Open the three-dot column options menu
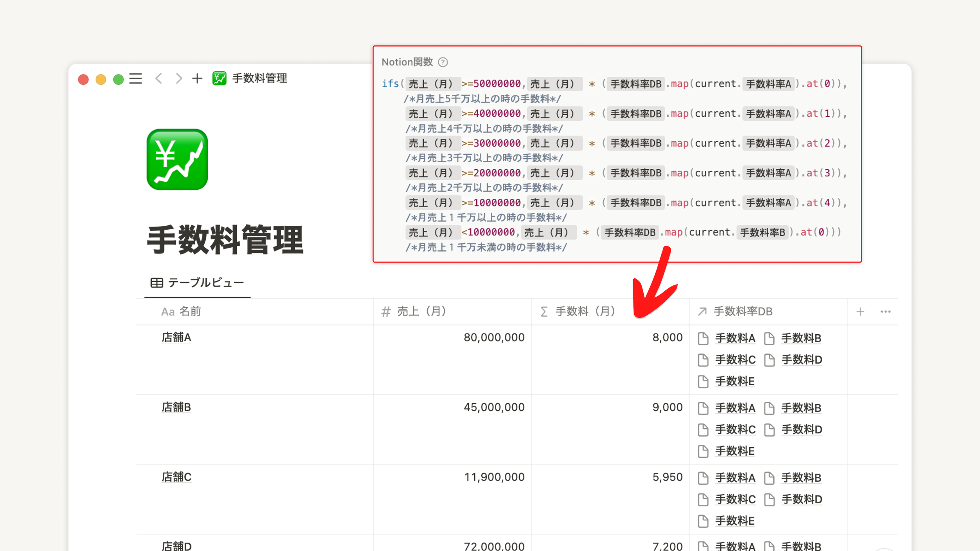The width and height of the screenshot is (980, 551). (x=885, y=312)
